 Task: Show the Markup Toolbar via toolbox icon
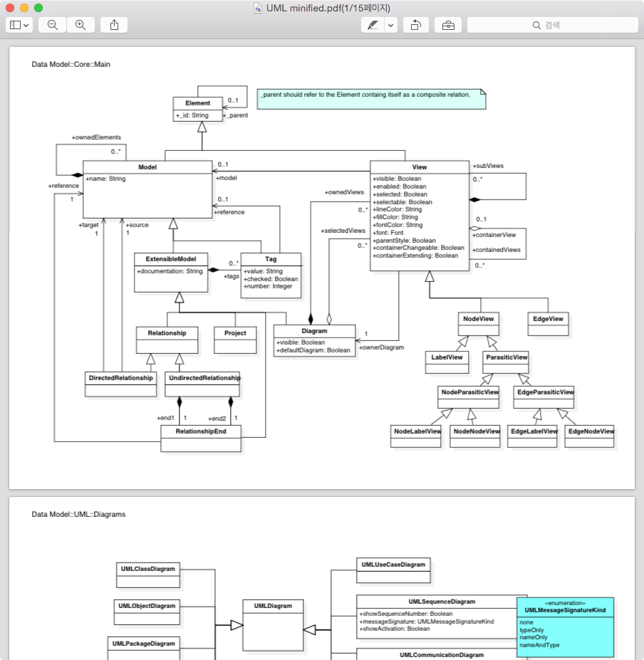click(x=447, y=24)
